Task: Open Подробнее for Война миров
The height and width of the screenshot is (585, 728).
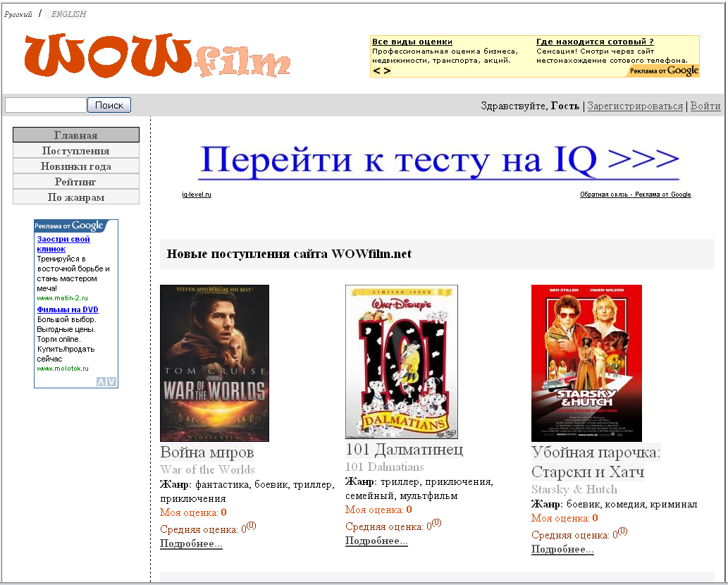Action: (190, 543)
